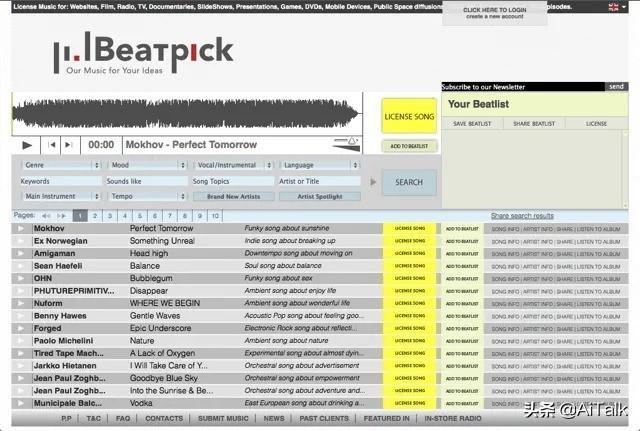The height and width of the screenshot is (431, 640).
Task: Skip to the previous track
Action: [52, 145]
